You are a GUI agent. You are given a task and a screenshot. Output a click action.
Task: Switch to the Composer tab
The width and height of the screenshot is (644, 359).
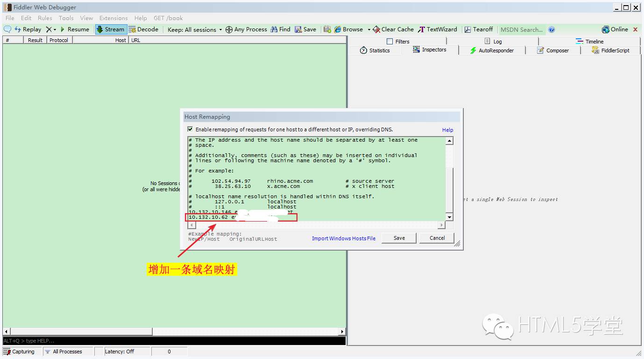[553, 50]
